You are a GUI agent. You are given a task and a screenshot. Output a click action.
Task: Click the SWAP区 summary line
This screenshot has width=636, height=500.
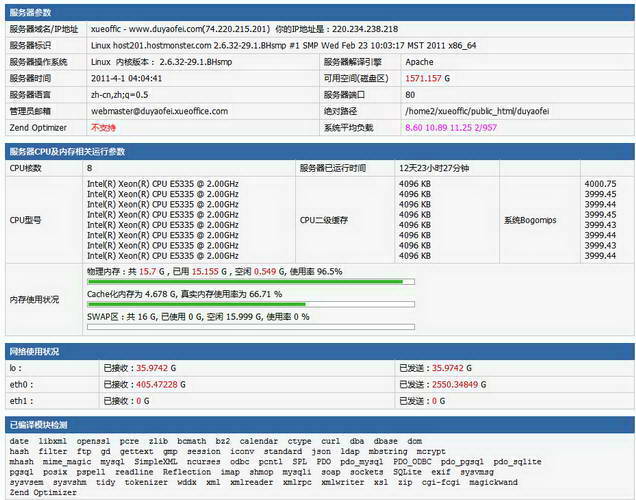click(198, 317)
